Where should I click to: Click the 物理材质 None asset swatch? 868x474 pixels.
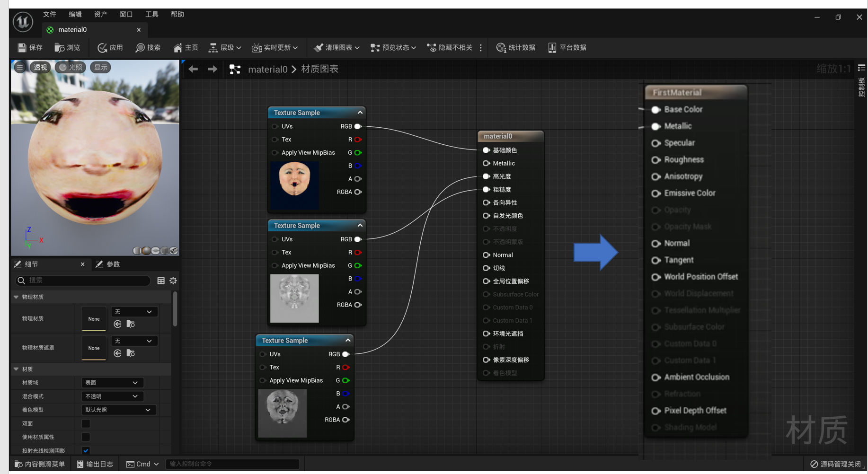point(94,318)
